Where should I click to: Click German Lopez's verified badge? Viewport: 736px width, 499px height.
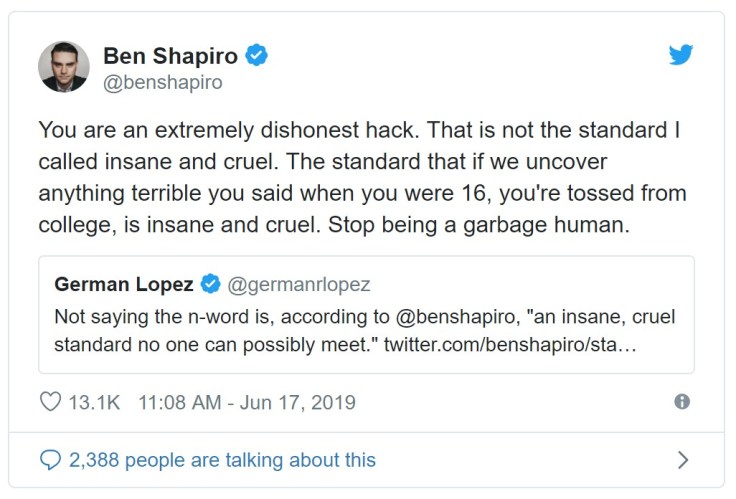(x=210, y=285)
